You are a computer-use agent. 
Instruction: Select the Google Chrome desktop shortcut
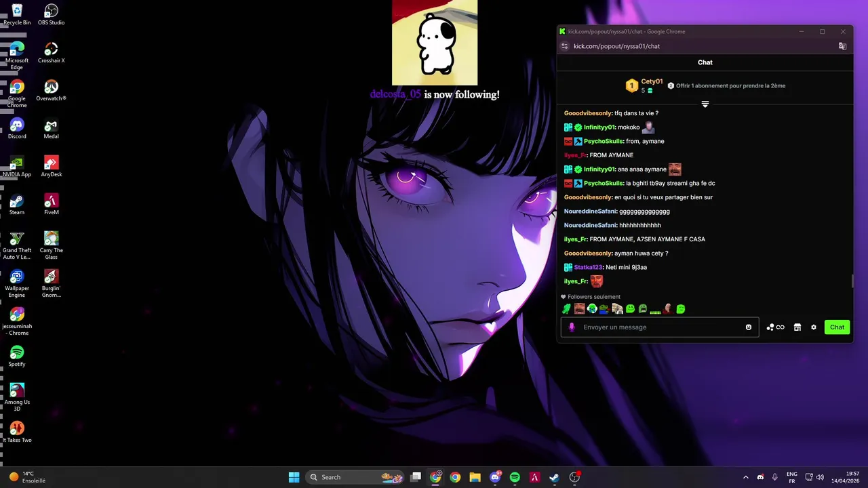click(x=17, y=94)
